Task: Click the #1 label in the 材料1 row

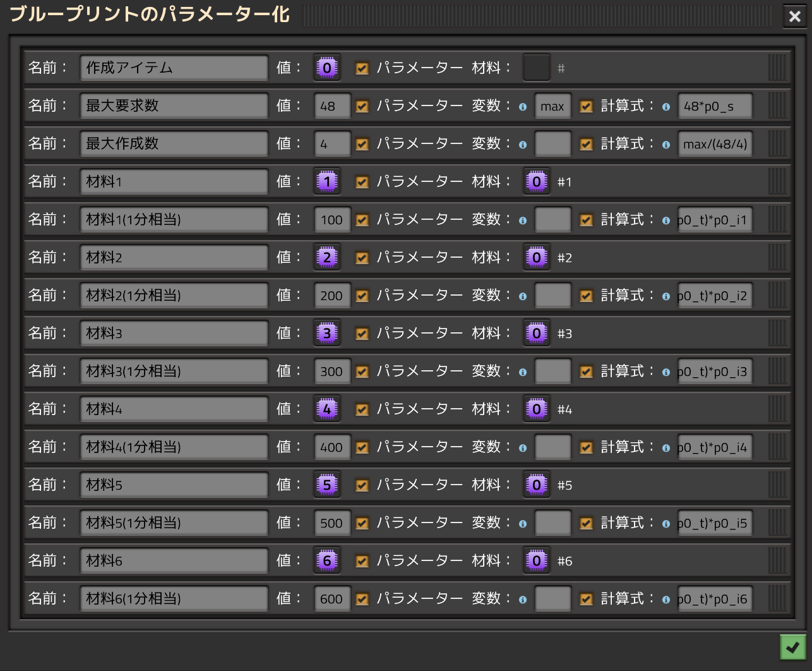Action: point(564,182)
